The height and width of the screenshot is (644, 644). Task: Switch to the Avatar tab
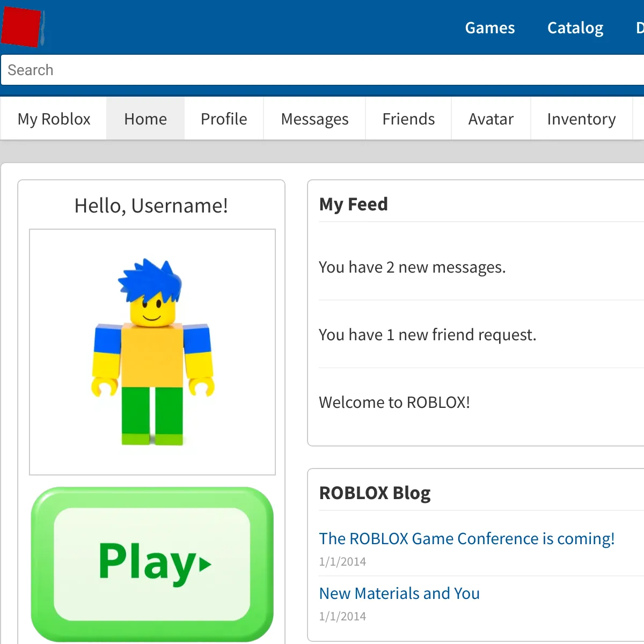pos(491,119)
